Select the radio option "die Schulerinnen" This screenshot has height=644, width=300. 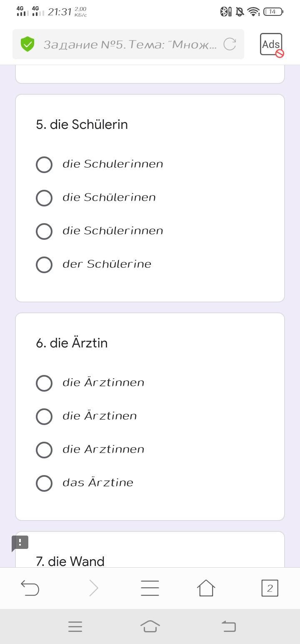pyautogui.click(x=44, y=164)
